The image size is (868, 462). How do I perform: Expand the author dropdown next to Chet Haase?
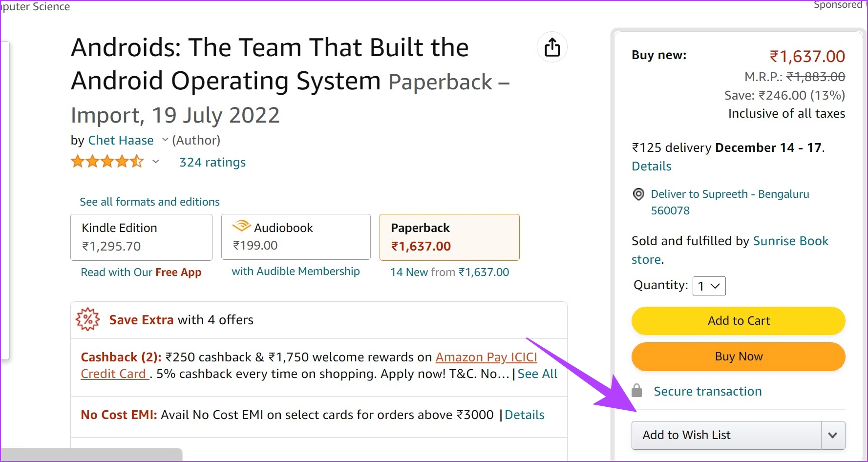click(x=165, y=140)
